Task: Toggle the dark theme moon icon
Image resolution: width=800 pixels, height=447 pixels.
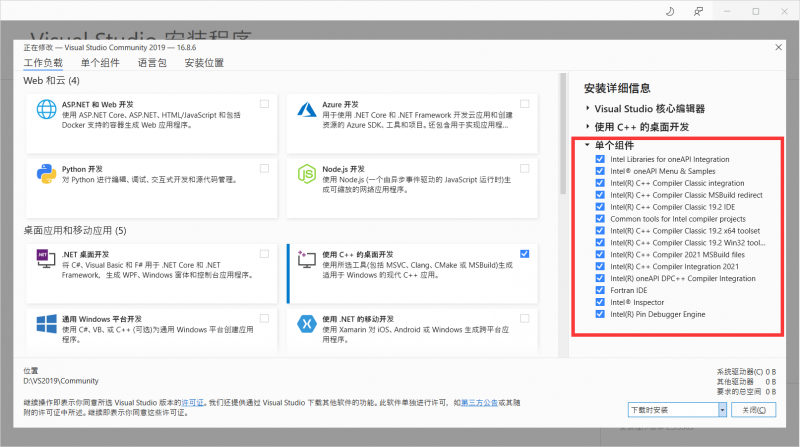Action: 668,12
